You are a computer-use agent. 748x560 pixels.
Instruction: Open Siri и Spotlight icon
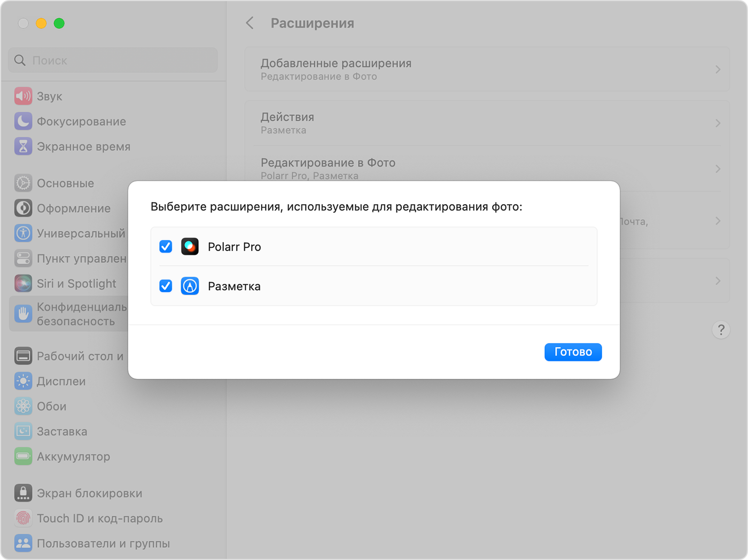click(x=23, y=283)
